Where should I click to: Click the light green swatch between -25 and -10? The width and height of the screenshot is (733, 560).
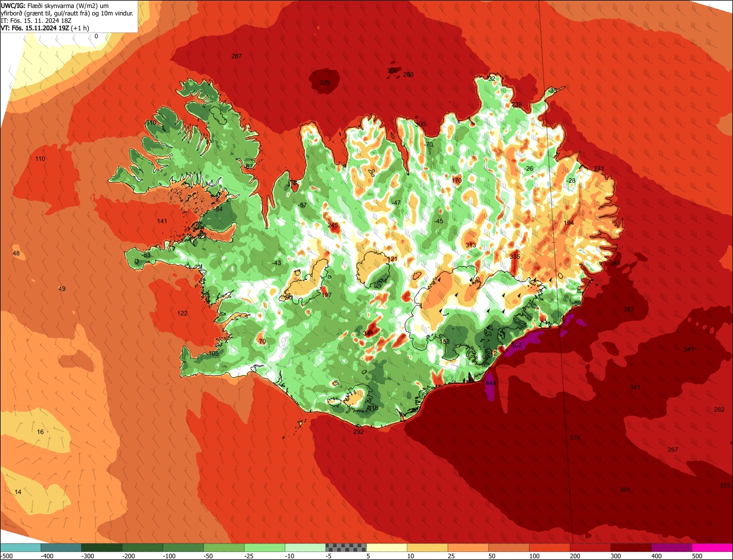tap(265, 547)
